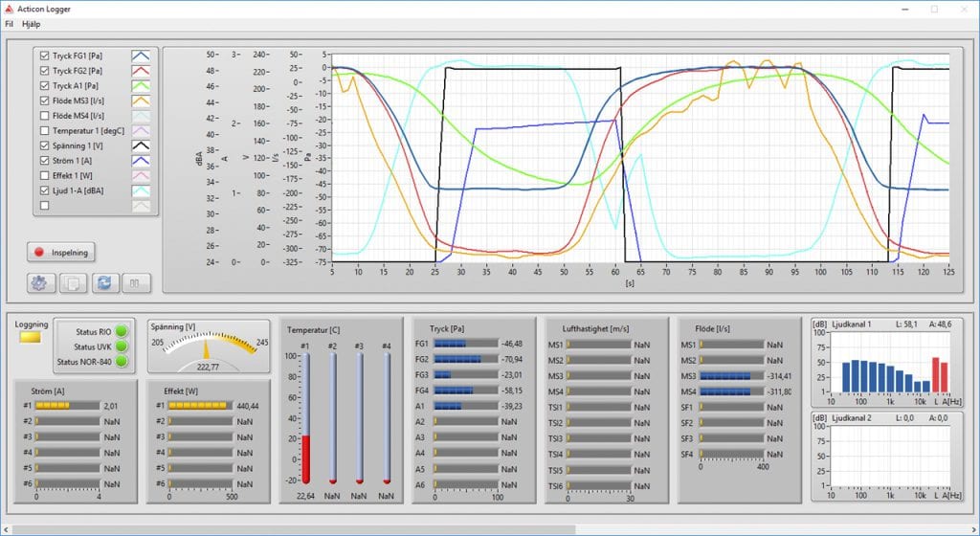Toggle Spänning 1 [V] checkbox
The height and width of the screenshot is (536, 980).
(x=44, y=145)
